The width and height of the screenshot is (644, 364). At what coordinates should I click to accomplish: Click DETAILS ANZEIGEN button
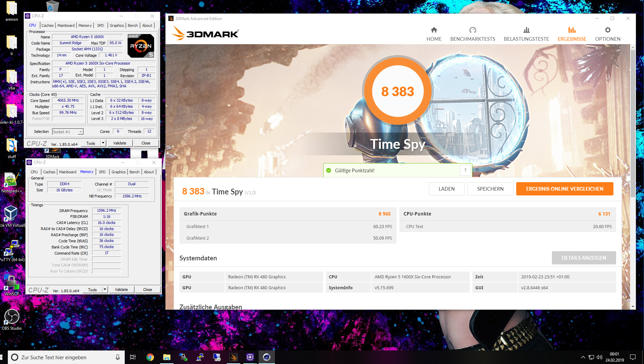[584, 258]
